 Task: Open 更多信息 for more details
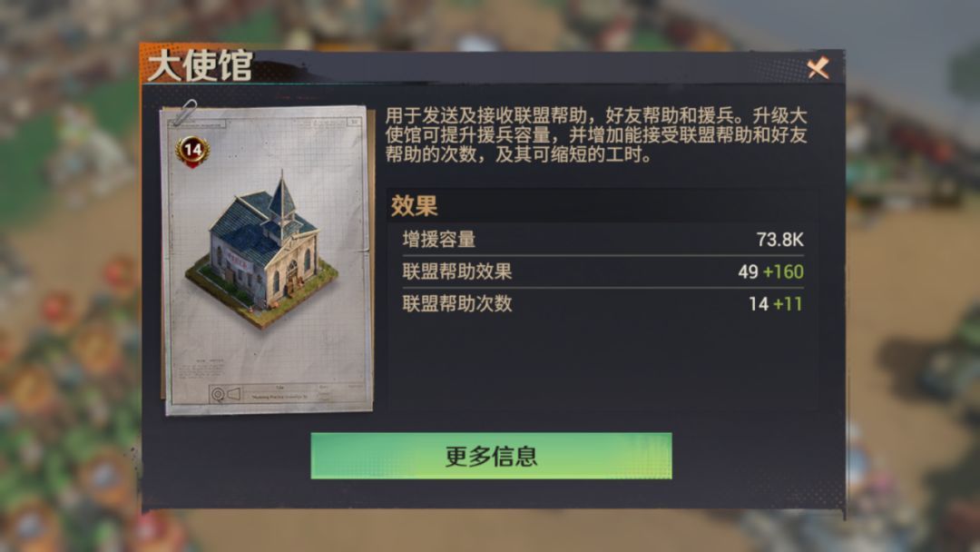(491, 456)
